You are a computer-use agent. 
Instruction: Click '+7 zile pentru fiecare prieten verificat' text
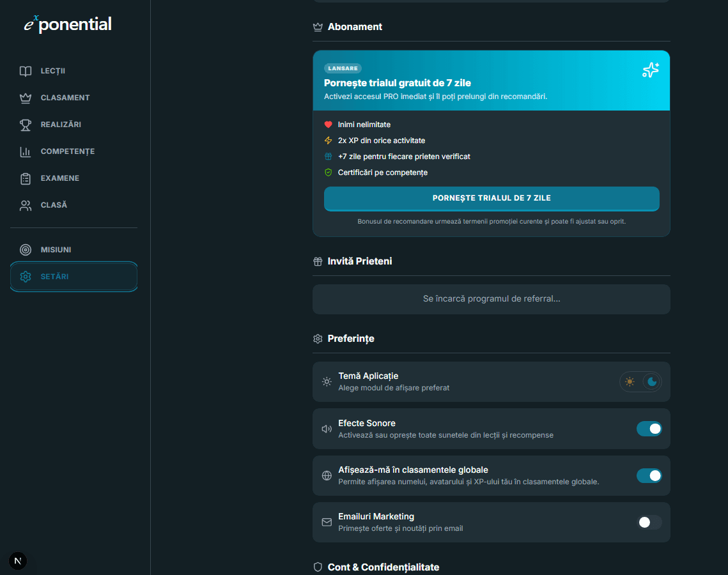coord(404,157)
